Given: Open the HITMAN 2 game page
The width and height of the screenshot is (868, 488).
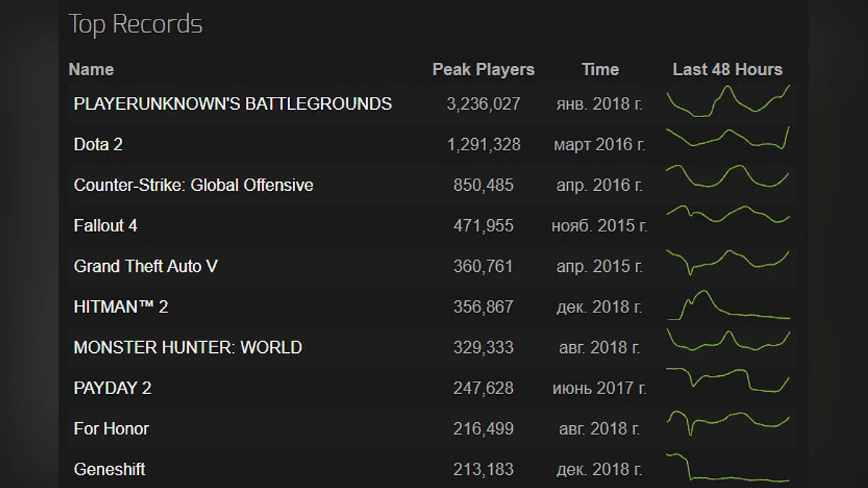Looking at the screenshot, I should [x=121, y=307].
